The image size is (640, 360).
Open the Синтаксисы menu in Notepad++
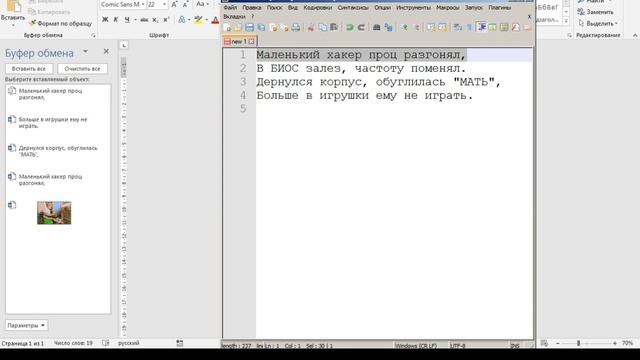coord(353,7)
